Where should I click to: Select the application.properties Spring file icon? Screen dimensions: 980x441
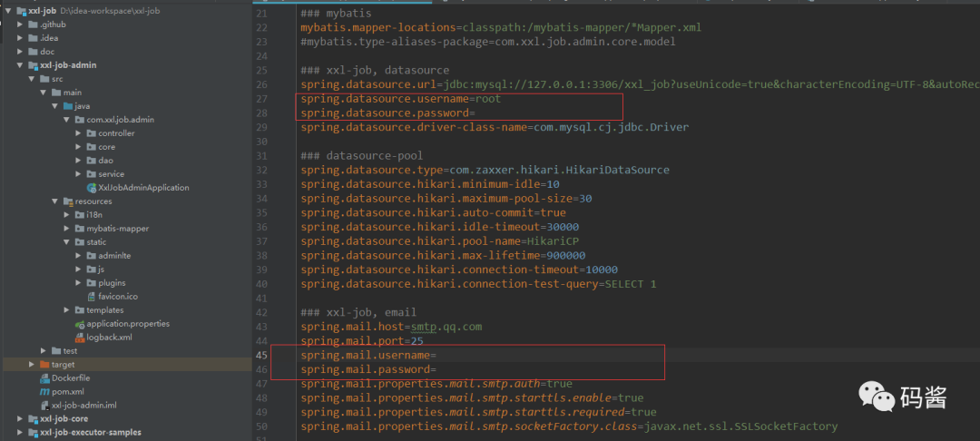[x=80, y=324]
